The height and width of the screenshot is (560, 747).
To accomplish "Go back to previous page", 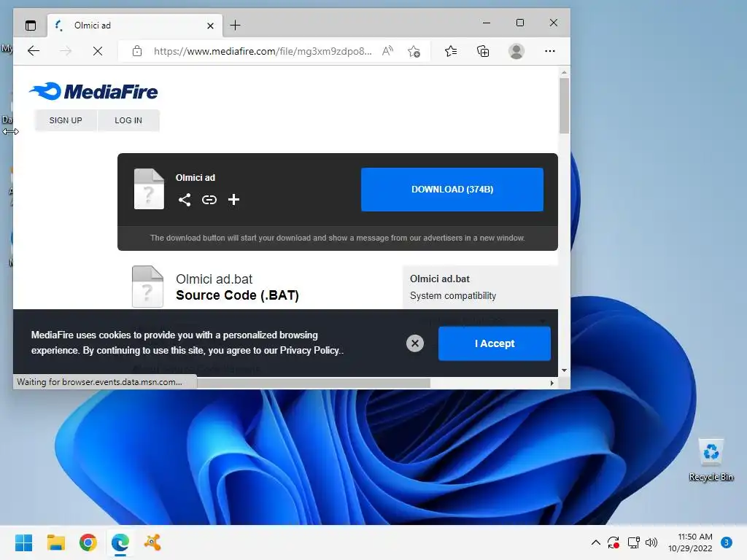I will point(34,51).
